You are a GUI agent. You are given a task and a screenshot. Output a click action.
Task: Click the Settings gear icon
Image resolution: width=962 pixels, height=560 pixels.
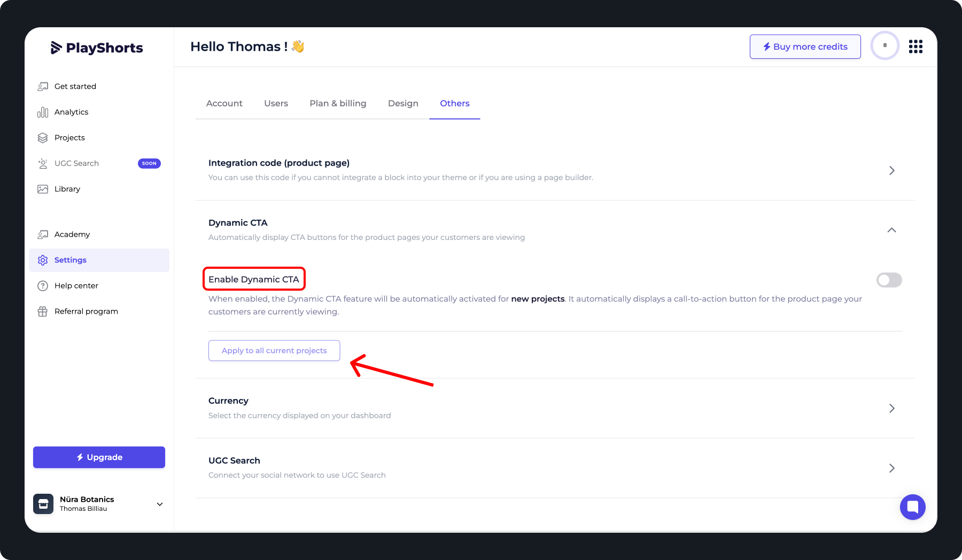pyautogui.click(x=43, y=260)
